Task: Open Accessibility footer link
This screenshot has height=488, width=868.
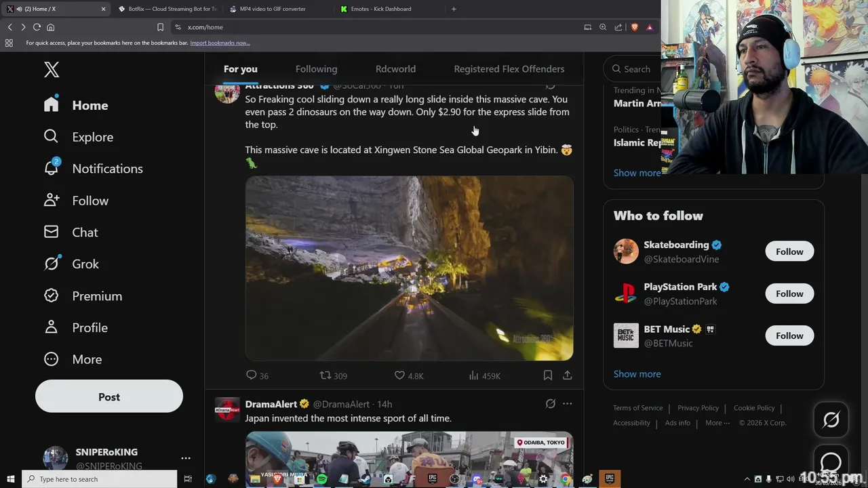Action: coord(631,423)
